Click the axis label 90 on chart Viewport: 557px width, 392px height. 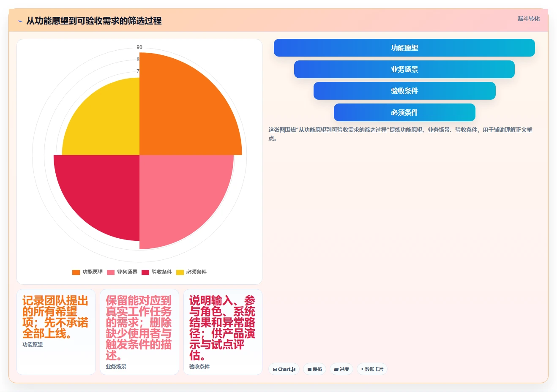139,47
